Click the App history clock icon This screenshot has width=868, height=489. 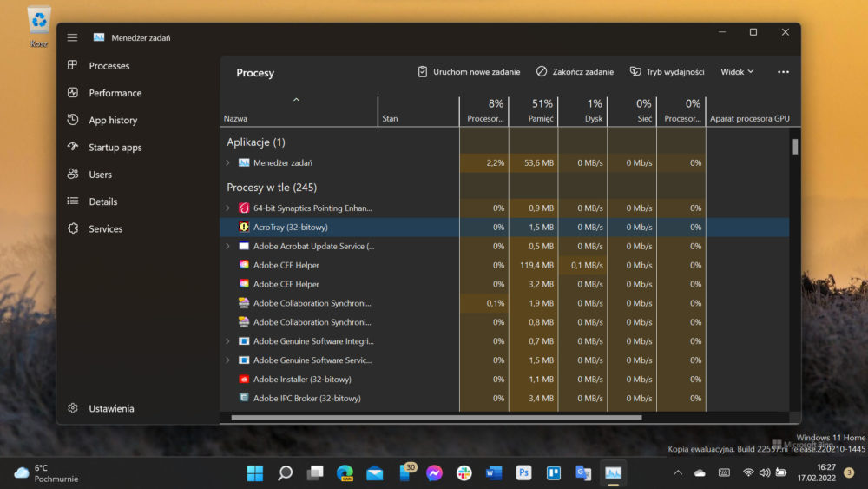(x=73, y=120)
